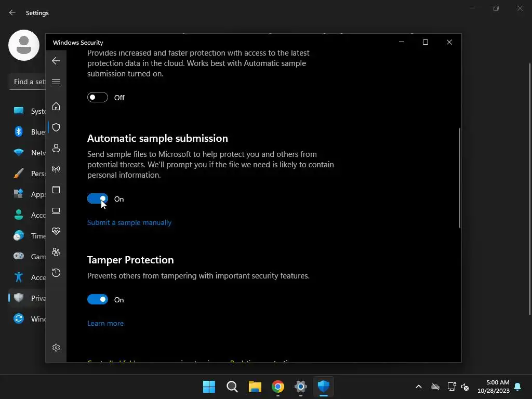532x399 pixels.
Task: Open taskbar Search
Action: (232, 387)
